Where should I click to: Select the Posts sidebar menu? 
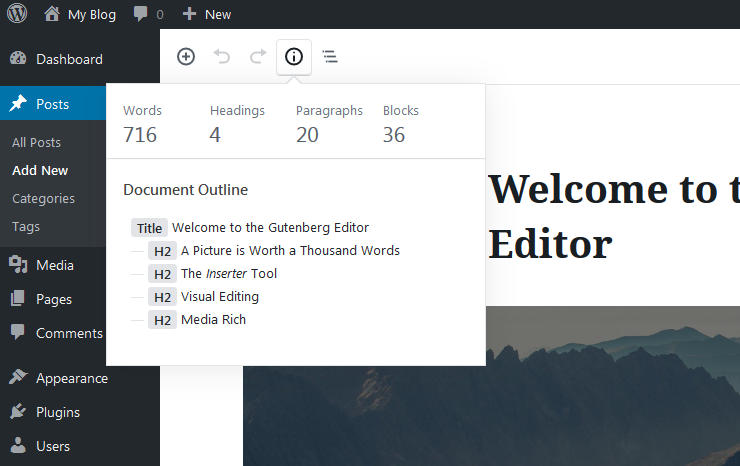tap(52, 104)
